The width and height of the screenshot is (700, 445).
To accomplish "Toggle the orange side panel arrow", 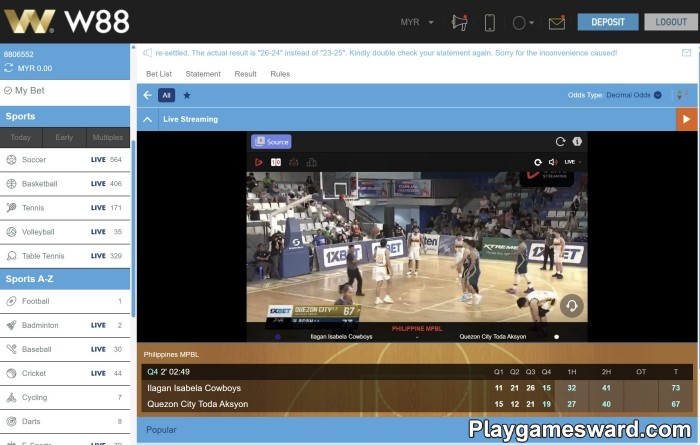I will click(686, 119).
